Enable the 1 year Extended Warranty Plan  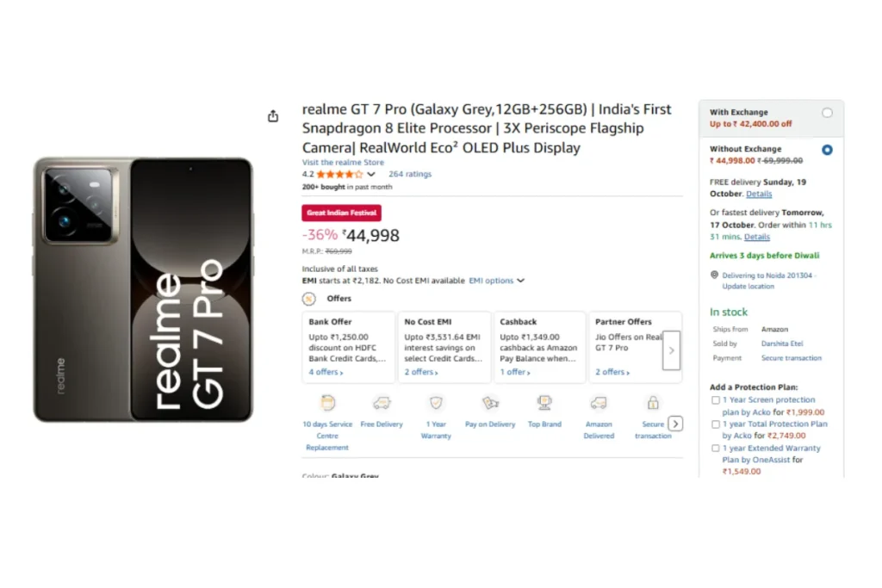pyautogui.click(x=716, y=449)
